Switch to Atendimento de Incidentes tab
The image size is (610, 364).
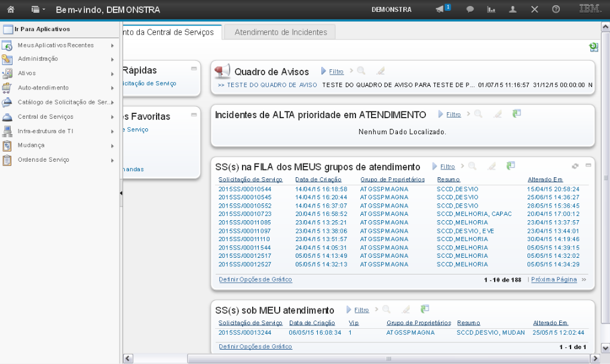click(x=280, y=32)
